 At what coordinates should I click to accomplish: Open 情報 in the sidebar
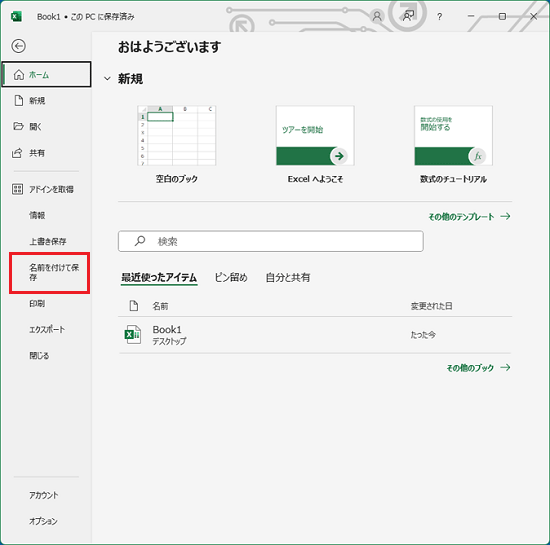pyautogui.click(x=37, y=215)
